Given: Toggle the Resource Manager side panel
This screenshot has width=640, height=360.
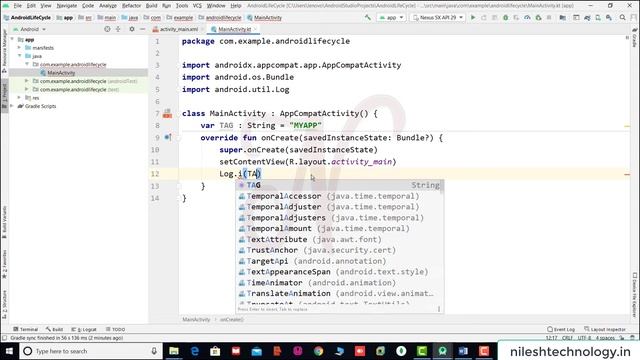Looking at the screenshot, I should (x=4, y=50).
